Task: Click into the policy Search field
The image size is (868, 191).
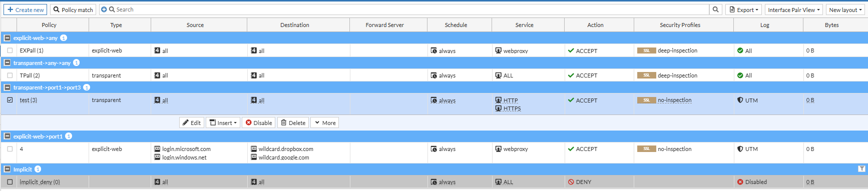Action: pyautogui.click(x=410, y=9)
